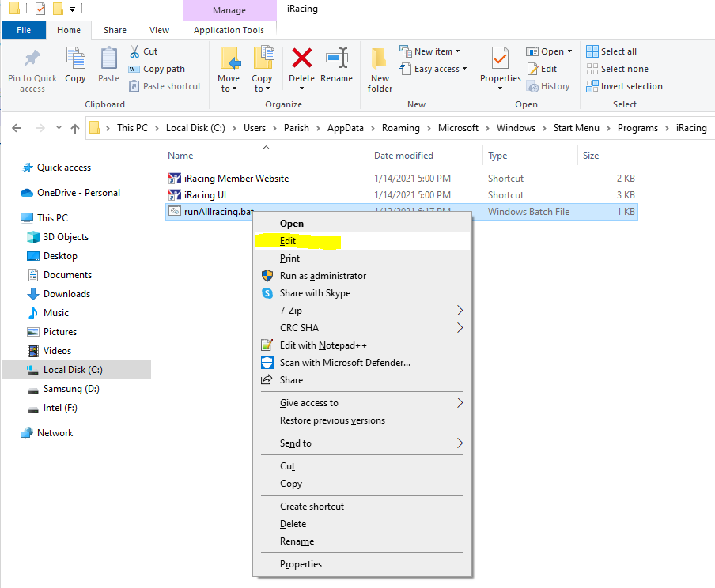Click the Rename ribbon button
Screen dimensions: 715x588
336,65
